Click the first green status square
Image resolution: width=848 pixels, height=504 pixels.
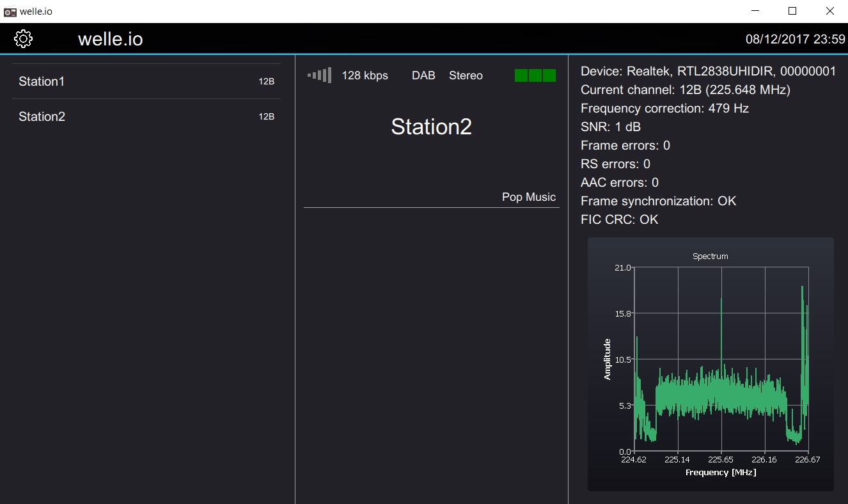coord(521,75)
